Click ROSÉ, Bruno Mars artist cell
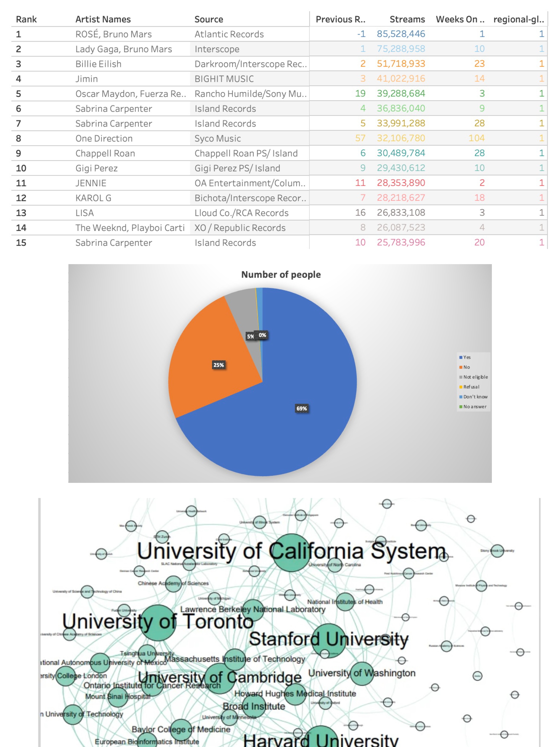This screenshot has height=747, width=560. [x=113, y=34]
